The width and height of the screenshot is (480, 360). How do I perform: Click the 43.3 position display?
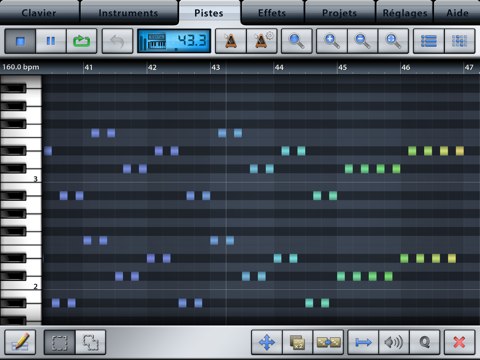[174, 41]
